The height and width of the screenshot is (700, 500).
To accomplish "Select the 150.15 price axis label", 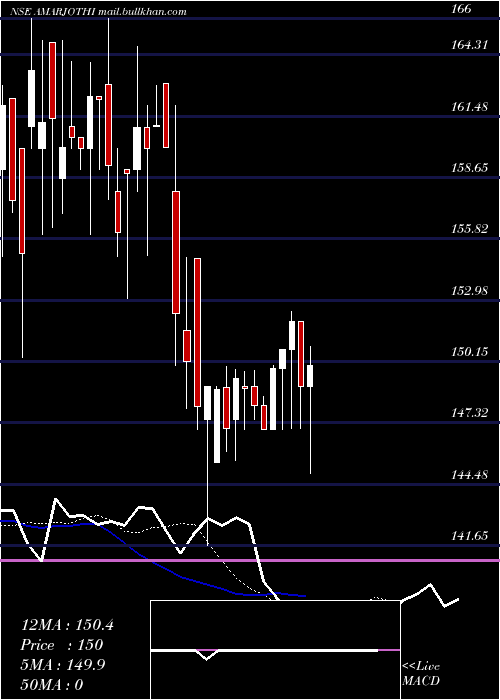I will click(468, 352).
